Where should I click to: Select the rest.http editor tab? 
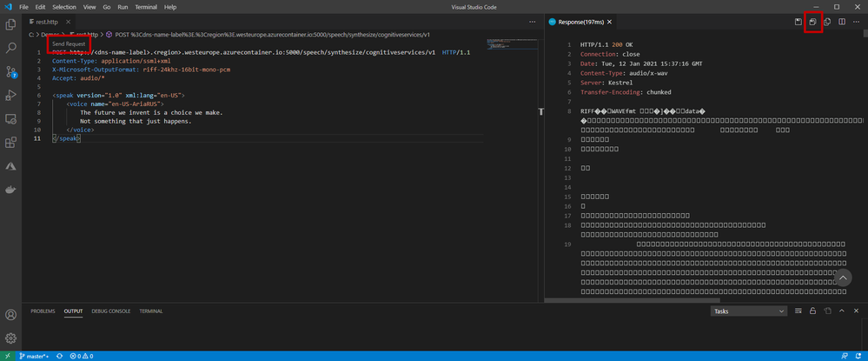tap(47, 22)
